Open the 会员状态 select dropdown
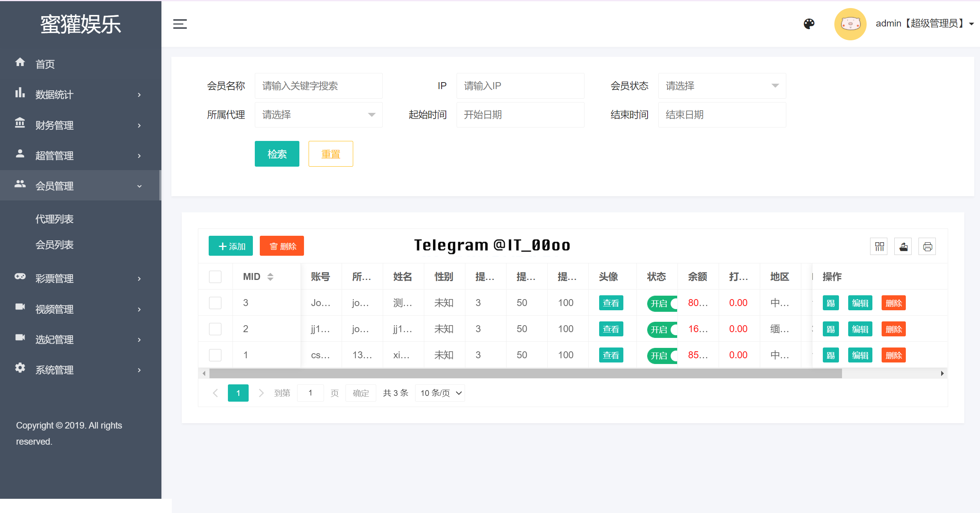Image resolution: width=980 pixels, height=513 pixels. click(722, 86)
